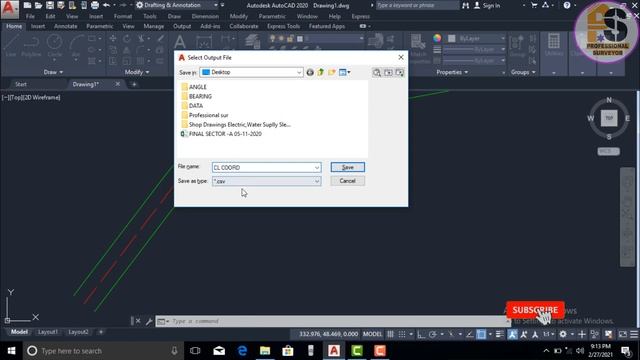
Task: Switch to the Start drawing tab
Action: pyautogui.click(x=21, y=84)
